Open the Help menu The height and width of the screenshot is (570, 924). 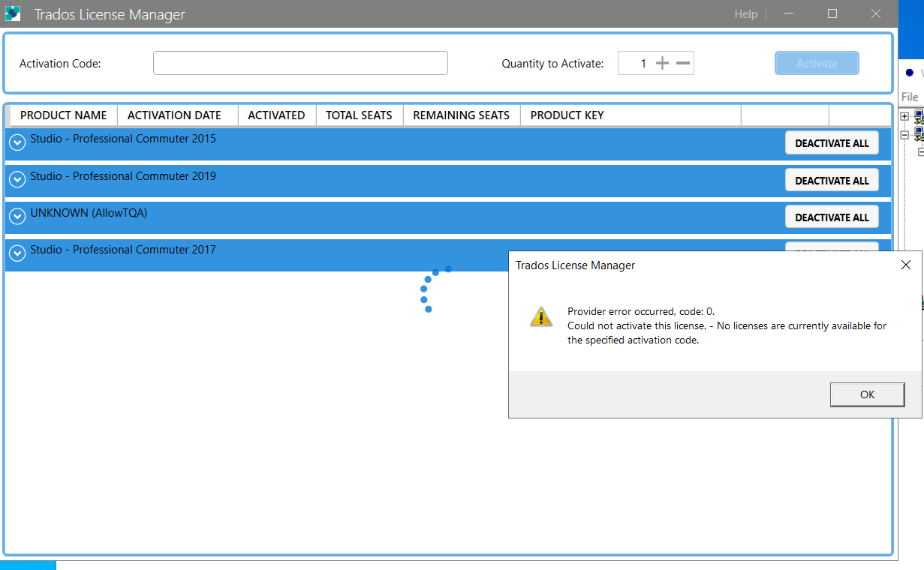click(x=745, y=13)
